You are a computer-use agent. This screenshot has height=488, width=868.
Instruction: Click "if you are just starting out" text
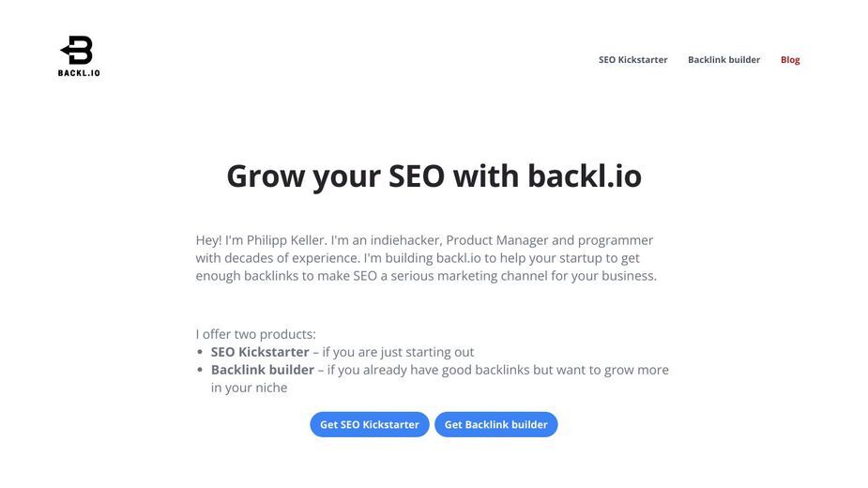pos(398,352)
